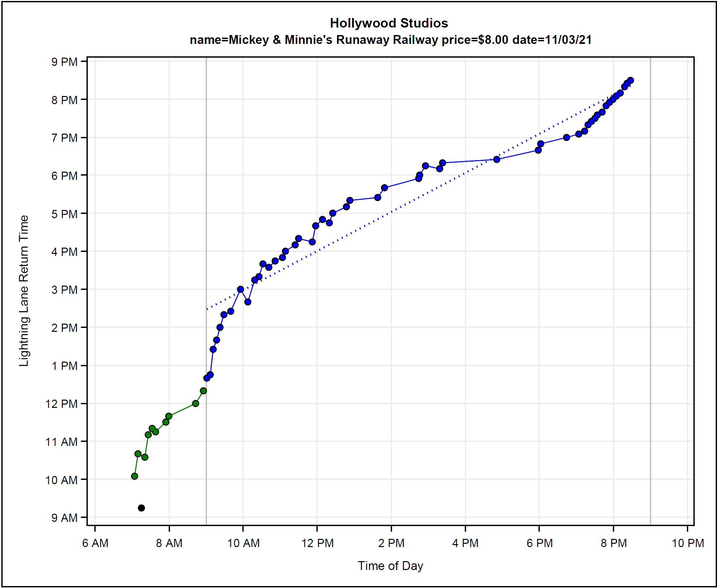Click the '9 AM' y-axis tick label

coord(64,518)
